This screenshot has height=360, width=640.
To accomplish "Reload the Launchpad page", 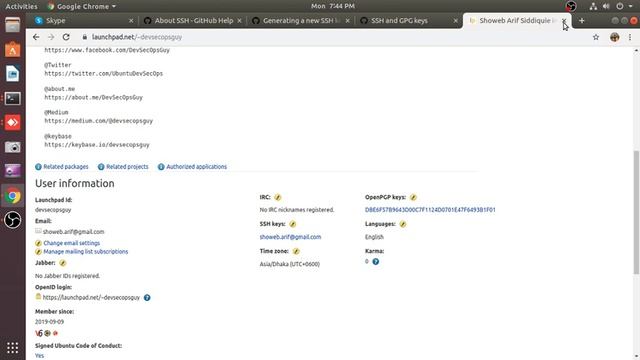I will click(66, 37).
